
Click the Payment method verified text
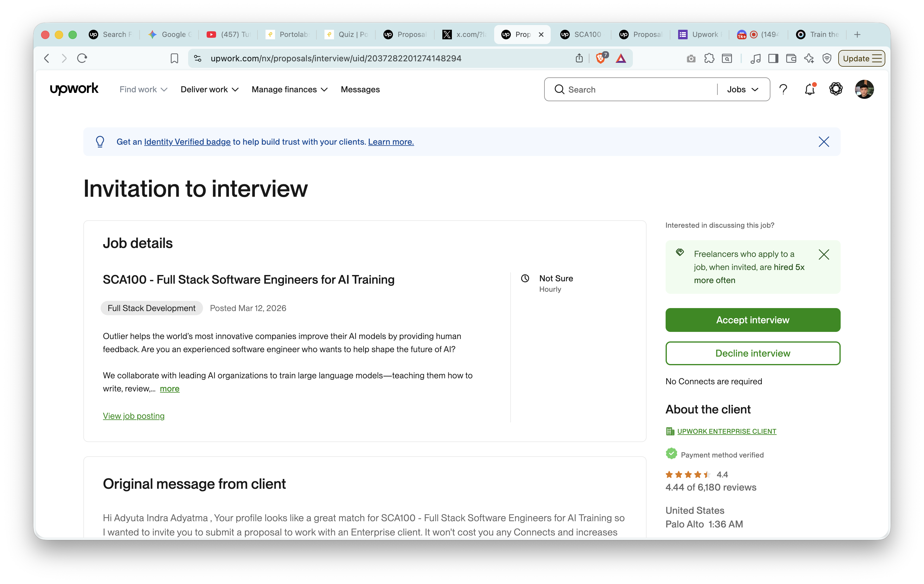[722, 455]
